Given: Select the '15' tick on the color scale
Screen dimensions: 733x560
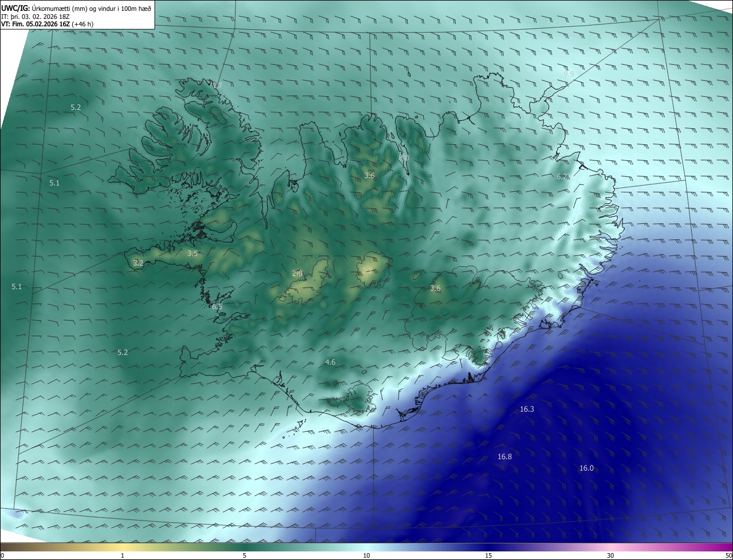Looking at the screenshot, I should [x=488, y=555].
